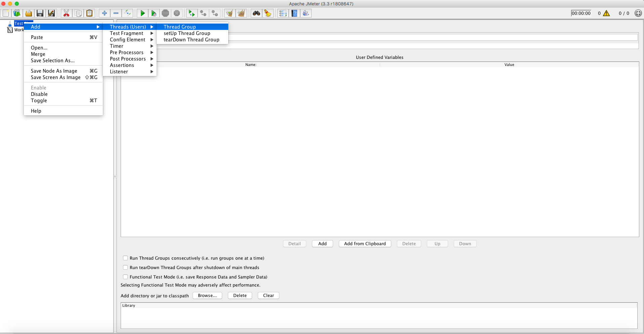Click the Add from Clipboard button
Screen dimensions: 644x334
[365, 244]
